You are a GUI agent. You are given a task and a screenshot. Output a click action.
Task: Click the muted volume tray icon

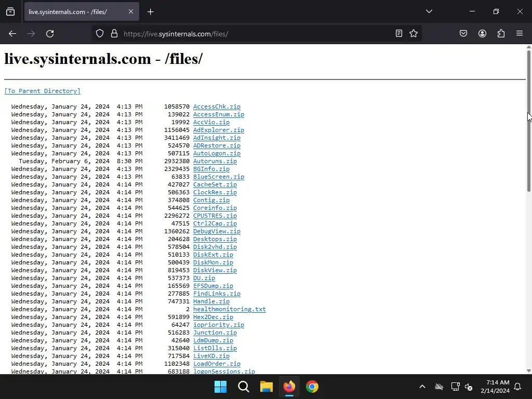click(469, 387)
